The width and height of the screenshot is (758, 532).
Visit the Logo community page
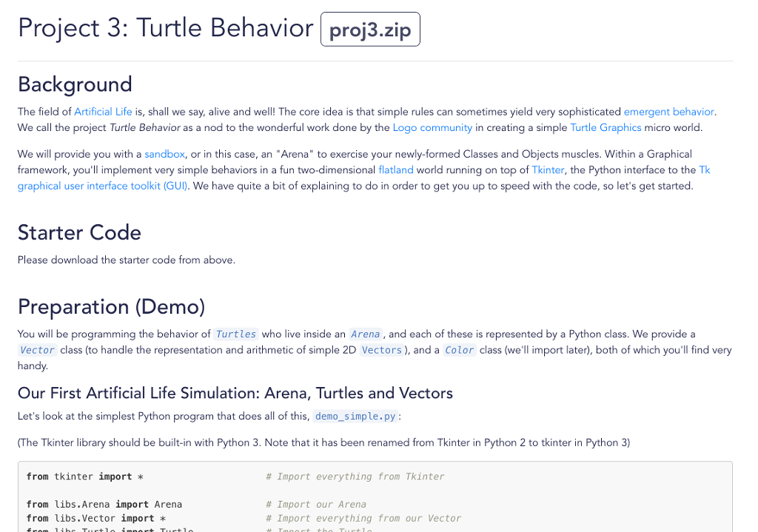[432, 127]
